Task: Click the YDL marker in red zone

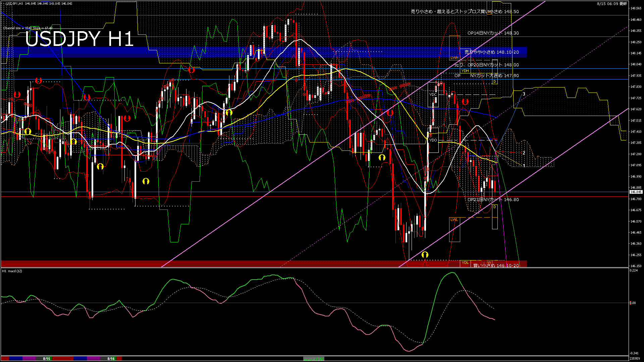Action: [465, 262]
